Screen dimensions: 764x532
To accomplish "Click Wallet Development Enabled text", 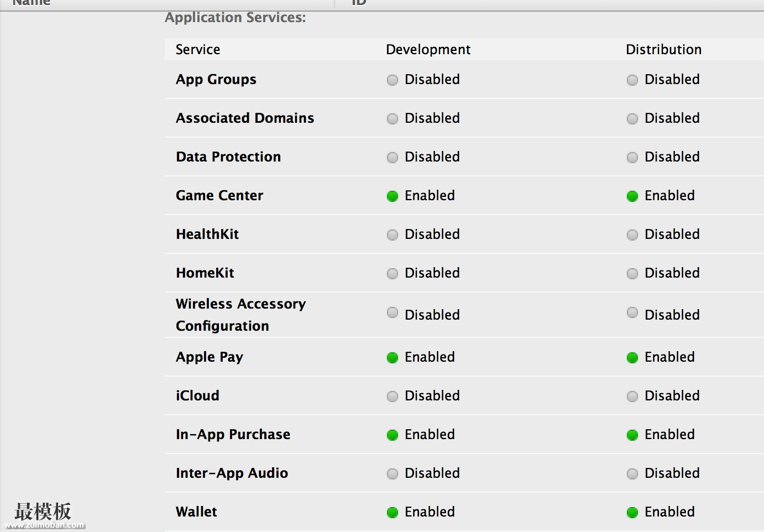I will click(x=430, y=512).
